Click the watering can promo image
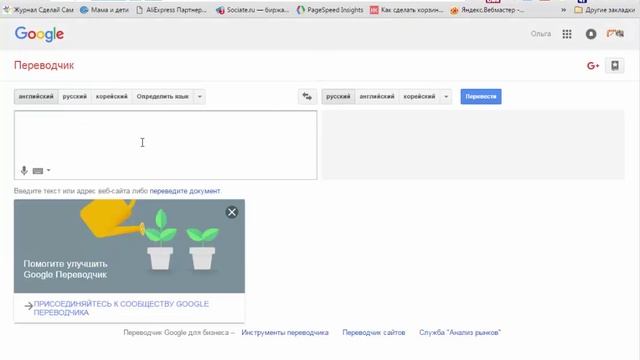Viewport: 640px width, 360px height. 129,246
